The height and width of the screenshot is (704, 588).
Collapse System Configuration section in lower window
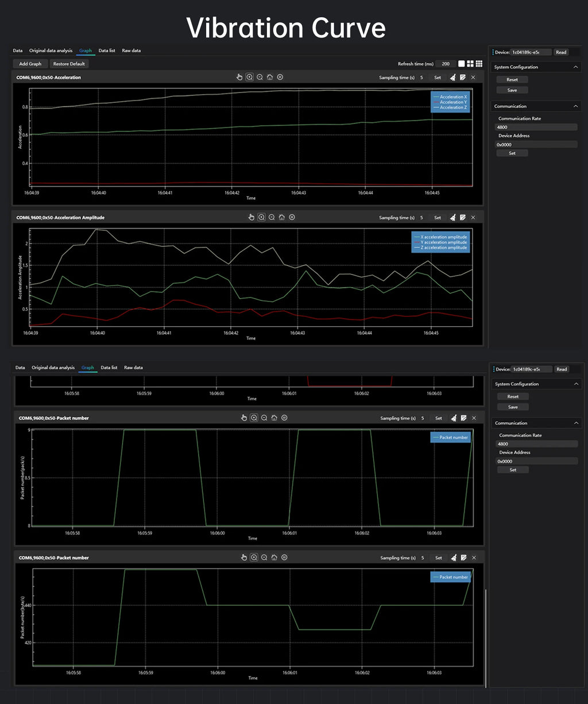577,384
